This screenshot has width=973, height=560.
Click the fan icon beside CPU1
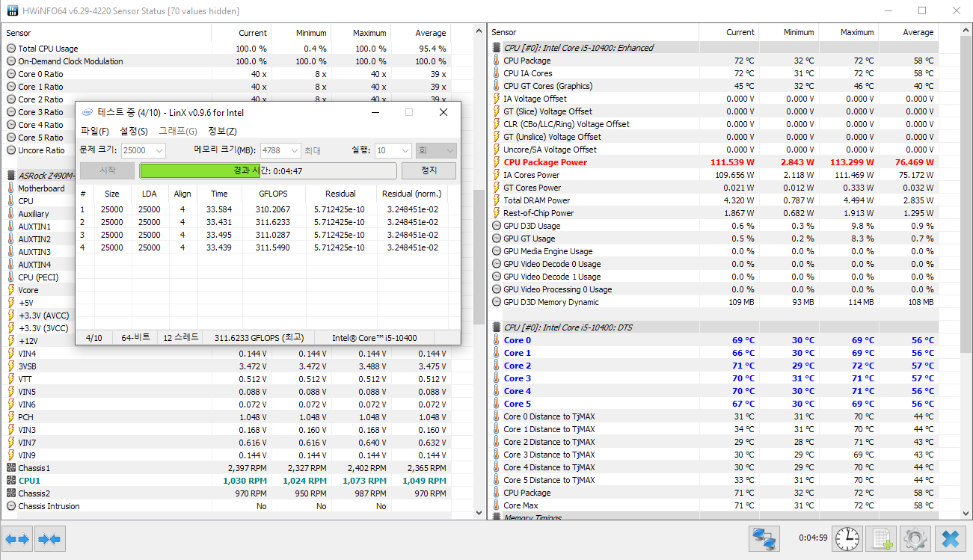[11, 481]
